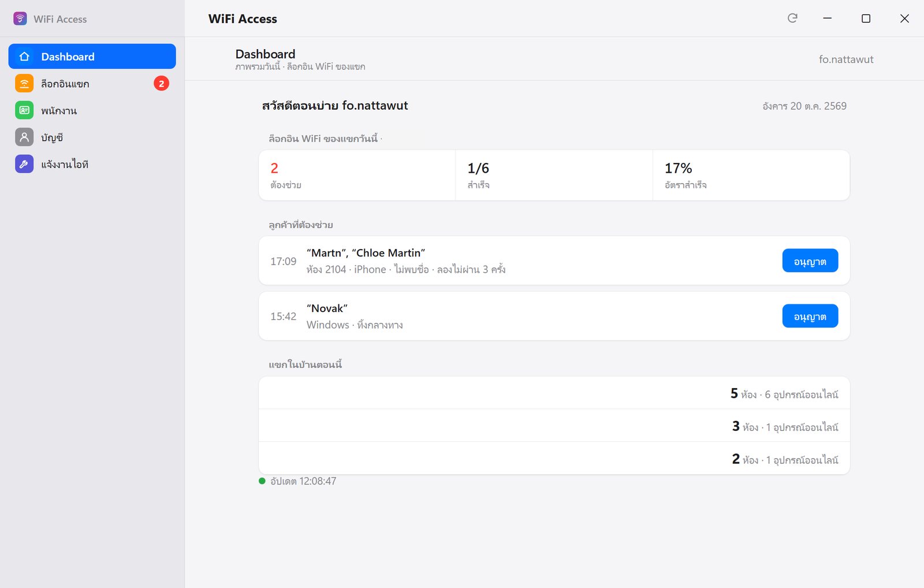
Task: Click the greeting "สวัสดีตอนบ่าย fo.nattawut"
Action: (x=335, y=106)
